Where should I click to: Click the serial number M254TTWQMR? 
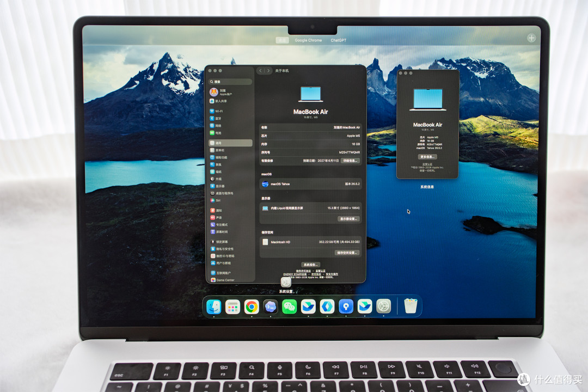click(x=350, y=152)
